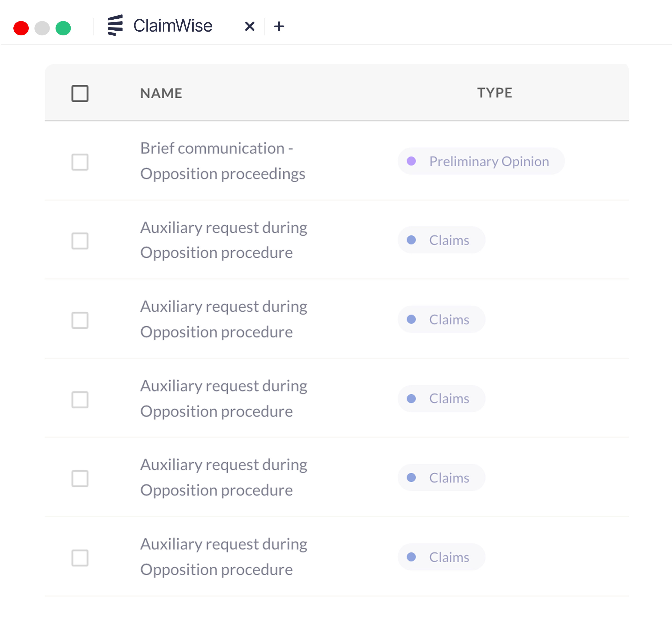Image resolution: width=672 pixels, height=621 pixels.
Task: Click the ClaimWise logo icon
Action: (115, 26)
